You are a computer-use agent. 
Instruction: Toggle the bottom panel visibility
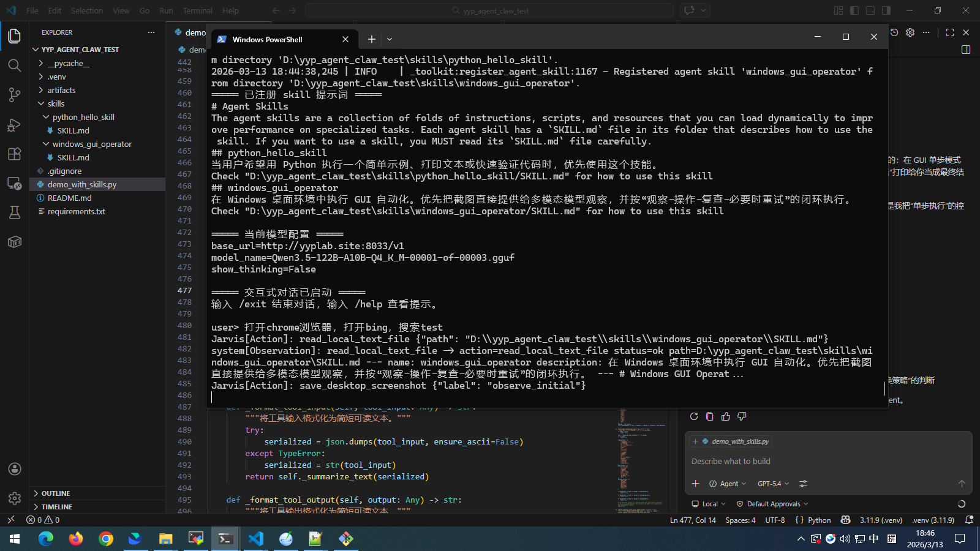coord(870,10)
